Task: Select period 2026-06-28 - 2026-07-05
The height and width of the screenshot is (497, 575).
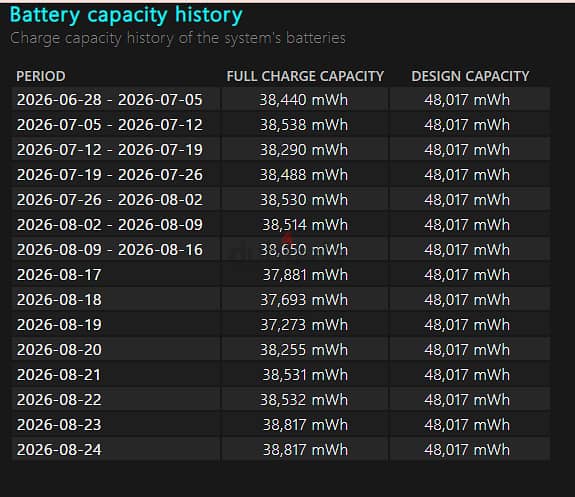Action: [x=109, y=100]
